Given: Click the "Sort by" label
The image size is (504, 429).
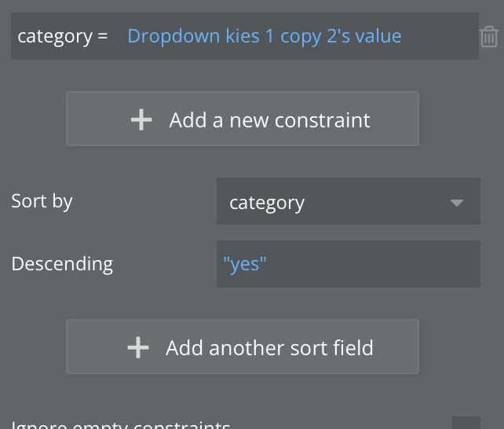Looking at the screenshot, I should (42, 201).
